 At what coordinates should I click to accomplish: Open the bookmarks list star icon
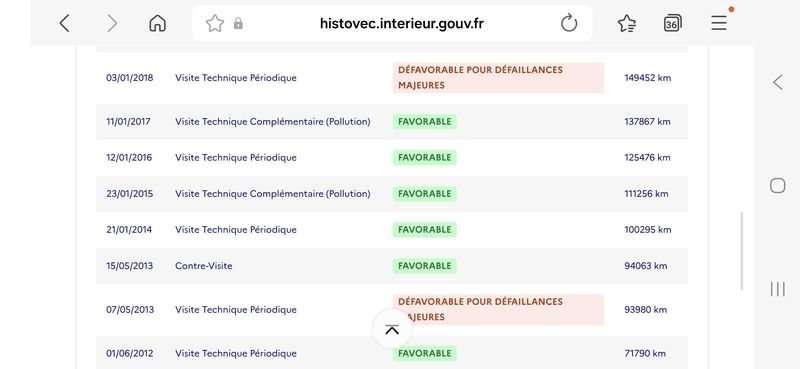coord(627,23)
